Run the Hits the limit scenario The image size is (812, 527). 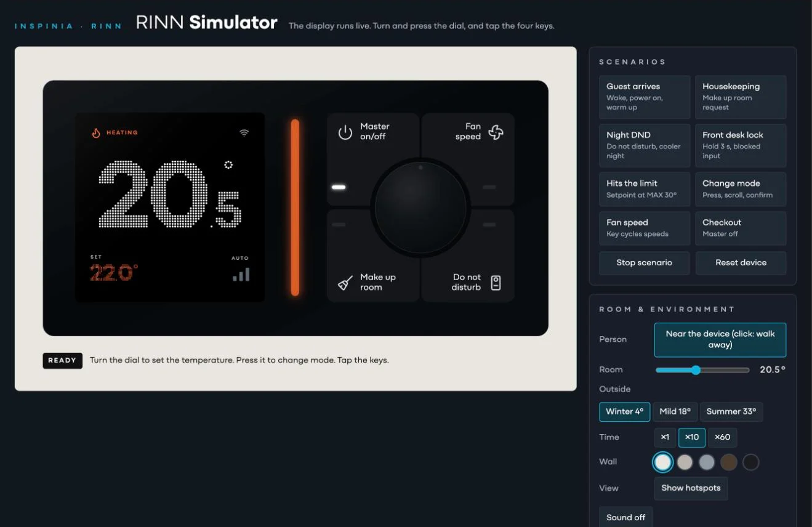tap(645, 189)
